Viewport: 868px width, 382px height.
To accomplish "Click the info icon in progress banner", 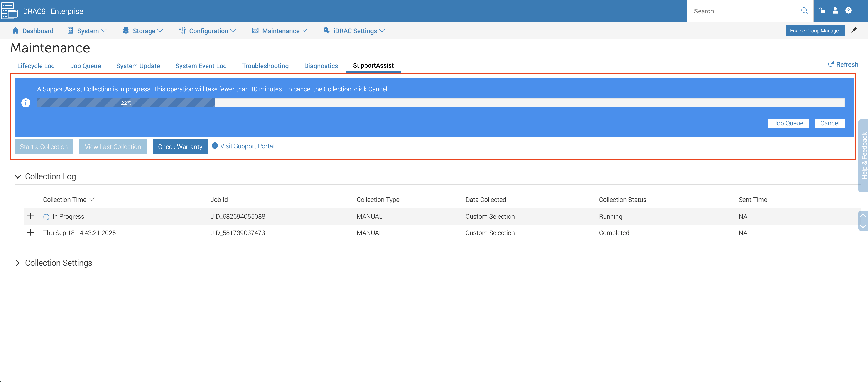I will tap(26, 103).
